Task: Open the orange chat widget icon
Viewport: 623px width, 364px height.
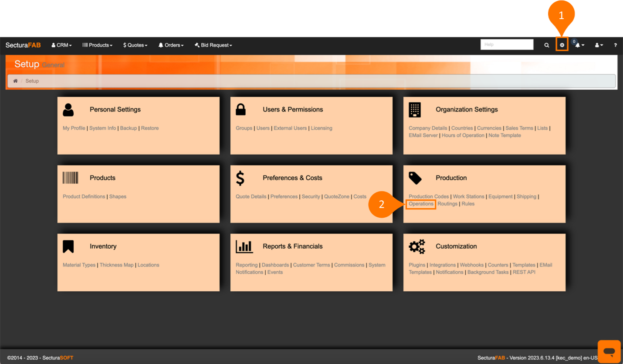Action: (x=609, y=351)
